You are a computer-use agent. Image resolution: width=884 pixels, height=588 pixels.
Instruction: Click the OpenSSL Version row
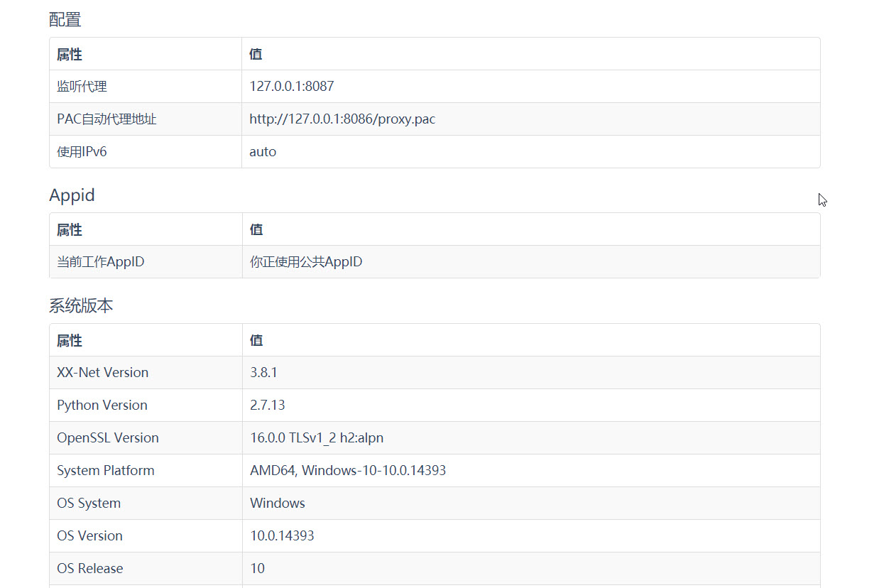click(107, 437)
